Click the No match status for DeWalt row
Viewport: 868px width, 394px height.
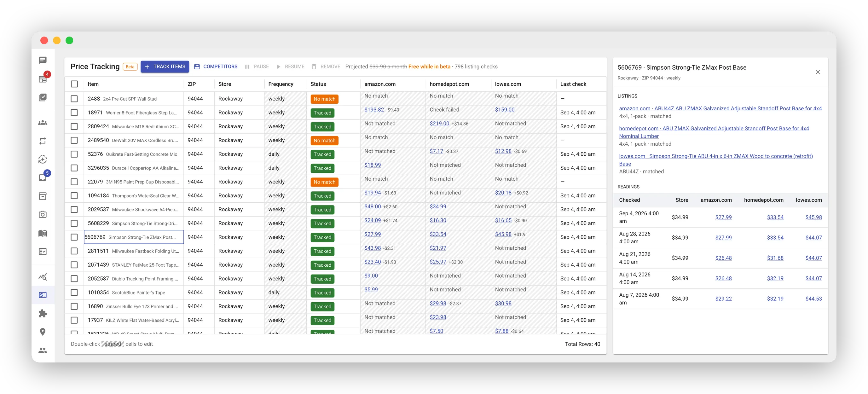pyautogui.click(x=325, y=141)
